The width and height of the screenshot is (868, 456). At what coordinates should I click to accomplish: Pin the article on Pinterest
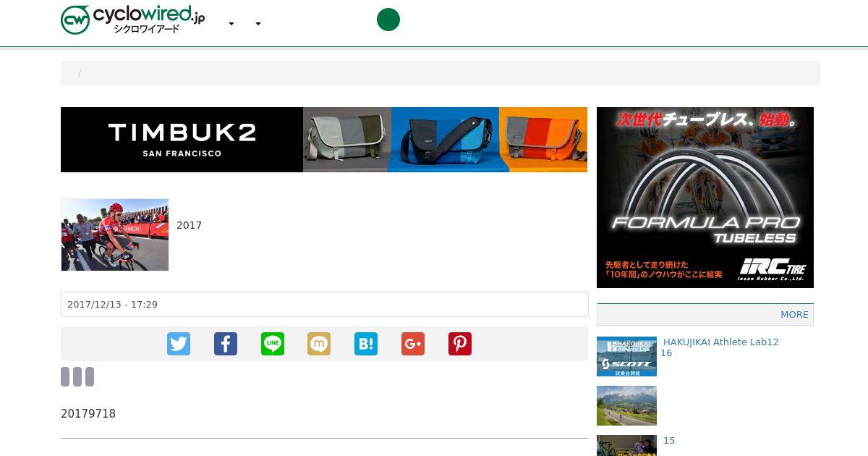[460, 344]
